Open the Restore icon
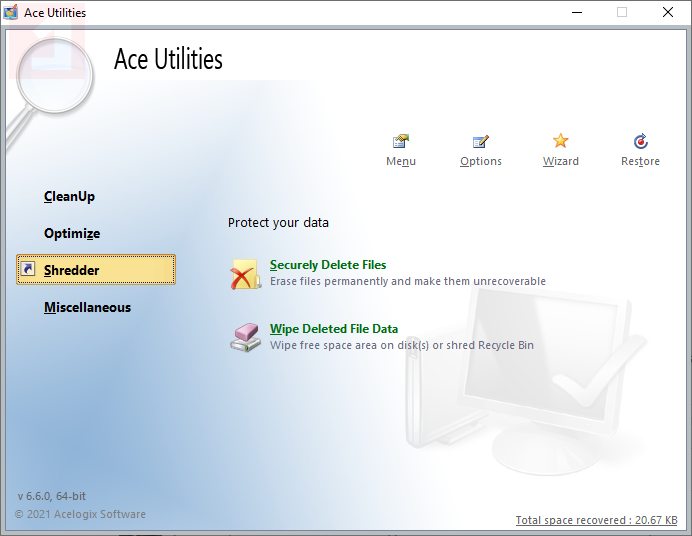 click(640, 141)
